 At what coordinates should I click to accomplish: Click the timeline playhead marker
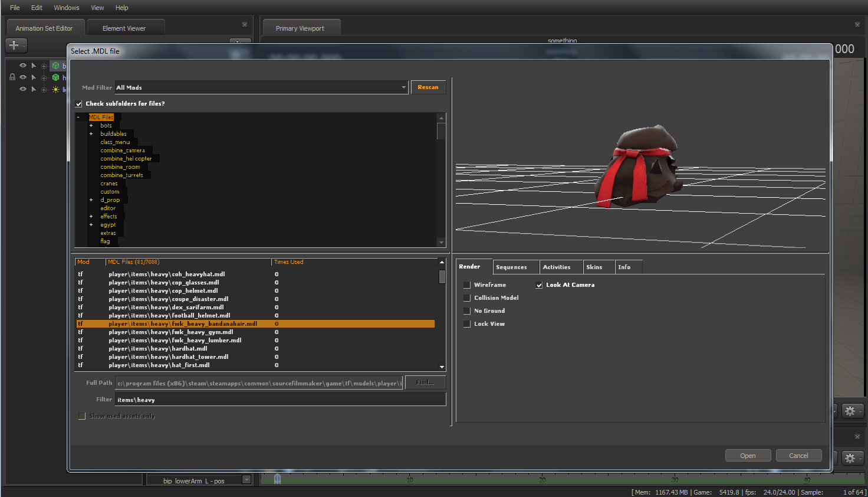tap(277, 479)
